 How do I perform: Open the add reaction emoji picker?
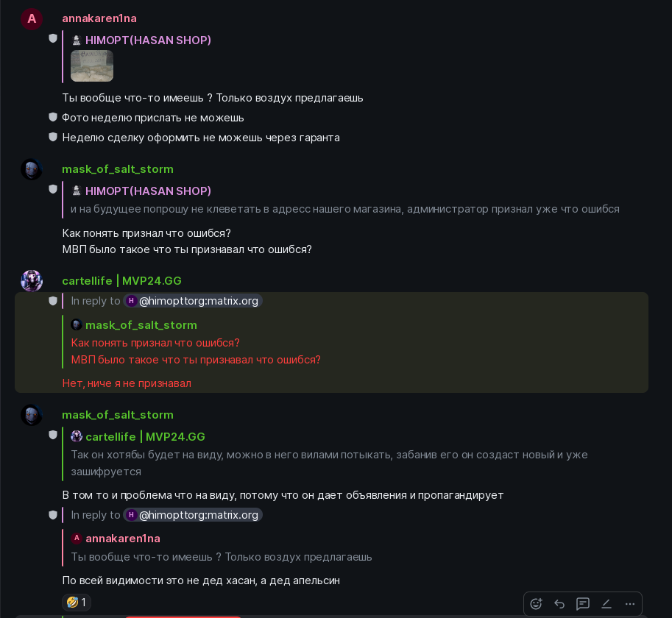[536, 604]
